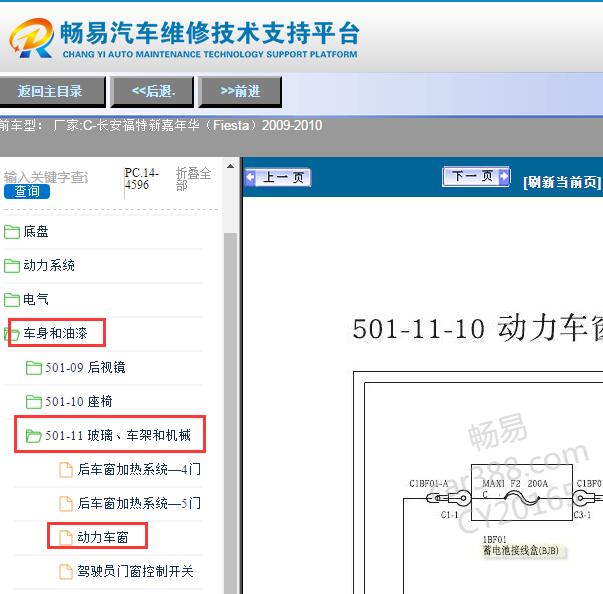This screenshot has height=594, width=603.
Task: Refresh current page via 刷新当前页 link
Action: tap(561, 182)
